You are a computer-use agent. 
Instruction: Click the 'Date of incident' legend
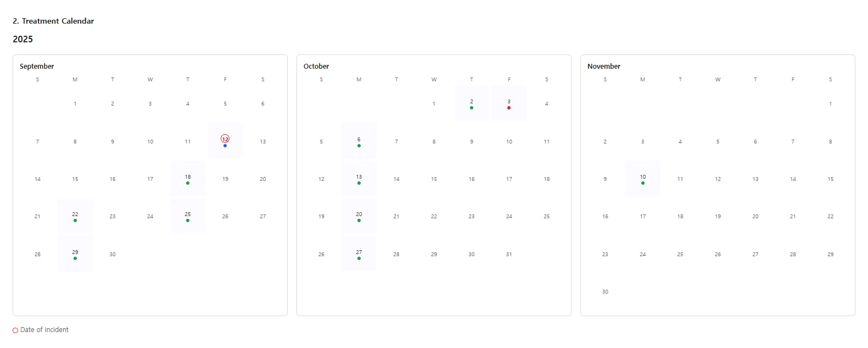(41, 330)
